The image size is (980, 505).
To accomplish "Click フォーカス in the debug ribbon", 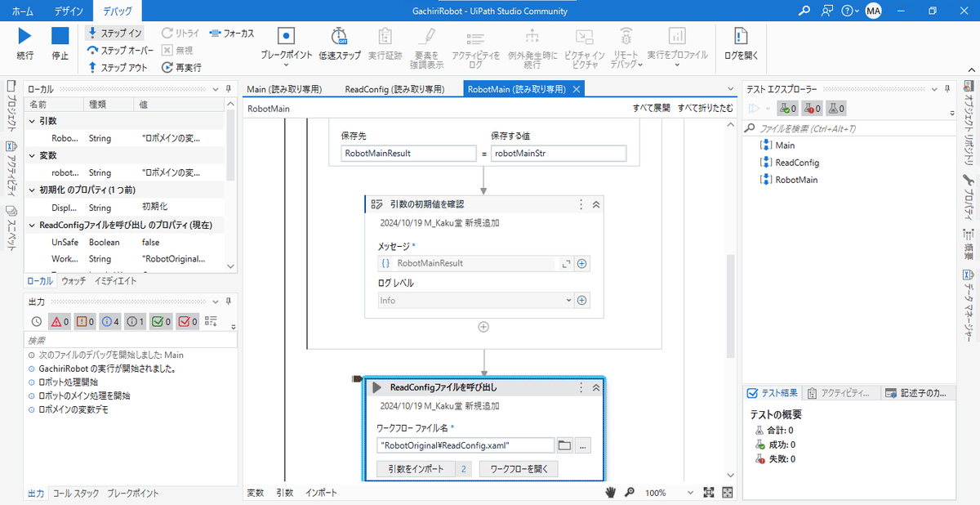I will (x=232, y=34).
